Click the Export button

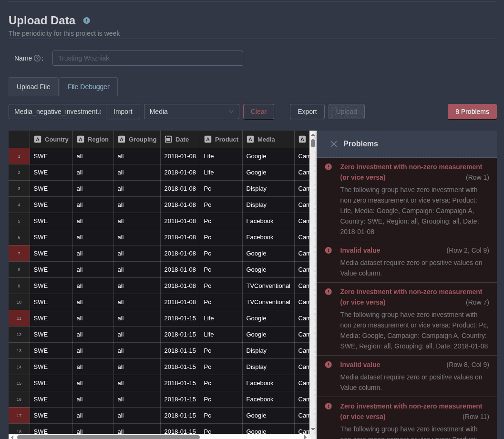pos(307,112)
